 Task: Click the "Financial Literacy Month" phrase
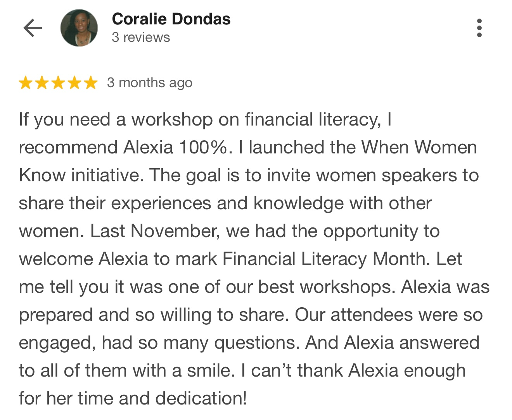(326, 259)
